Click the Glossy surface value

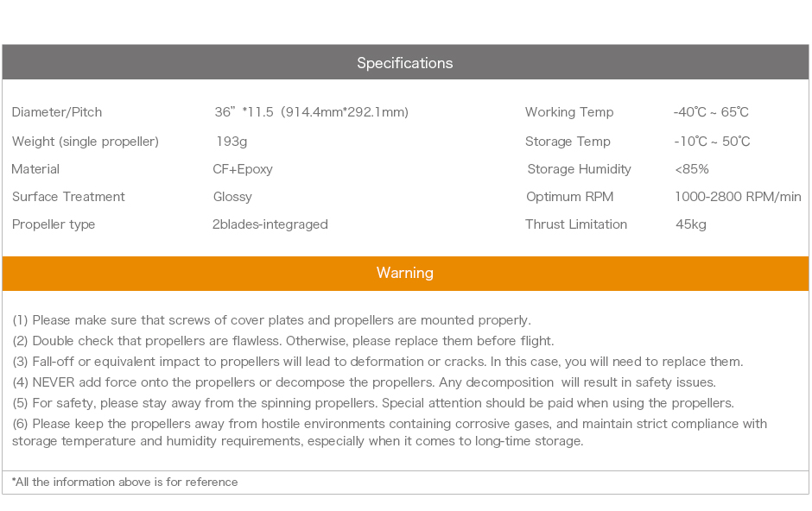pos(232,197)
